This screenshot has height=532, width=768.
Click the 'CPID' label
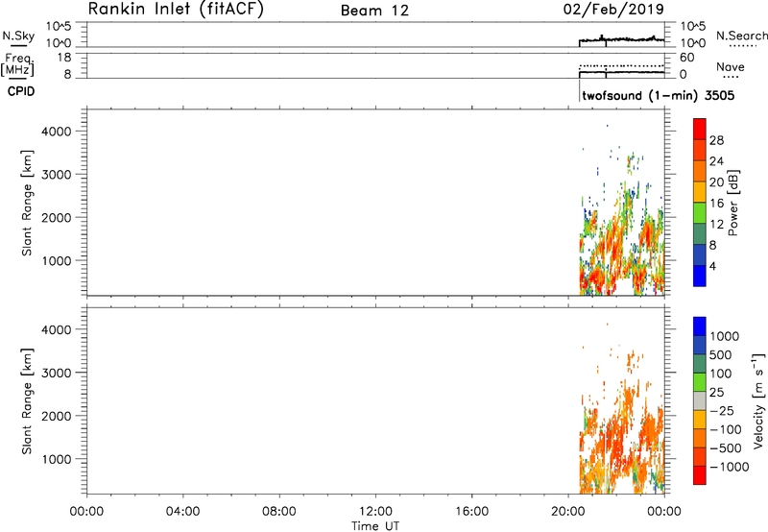point(21,91)
